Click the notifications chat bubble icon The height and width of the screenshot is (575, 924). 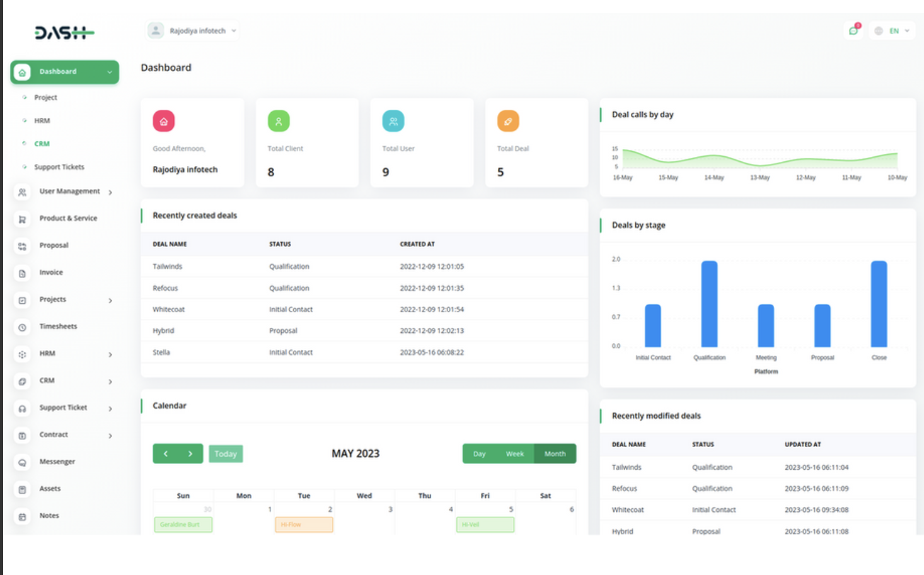pos(853,30)
